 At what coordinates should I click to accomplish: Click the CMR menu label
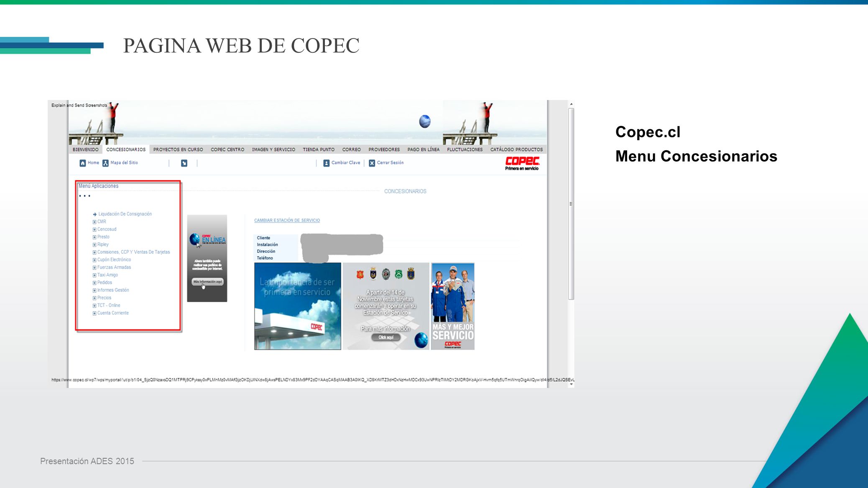[102, 222]
